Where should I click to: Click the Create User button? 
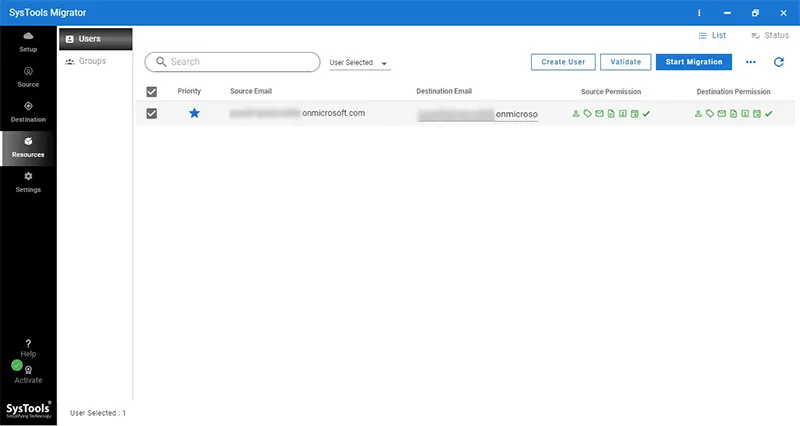coord(563,62)
